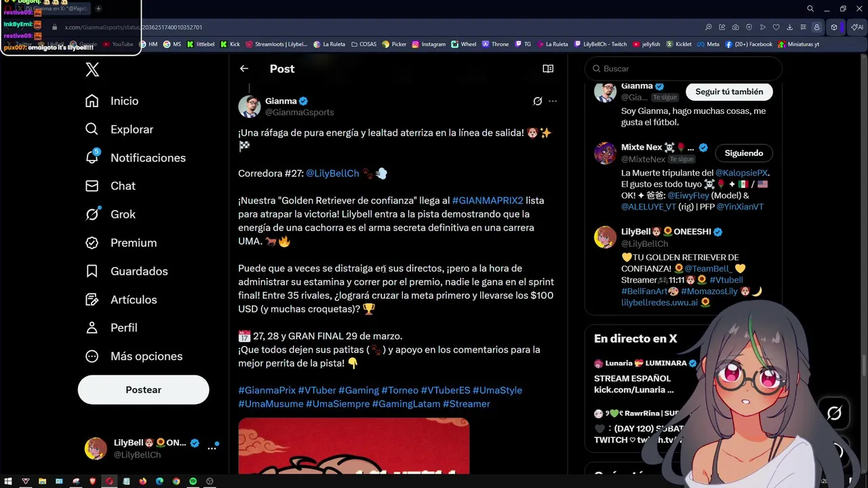Viewport: 868px width, 488px height.
Task: Open Explorar from the sidebar
Action: (119, 129)
